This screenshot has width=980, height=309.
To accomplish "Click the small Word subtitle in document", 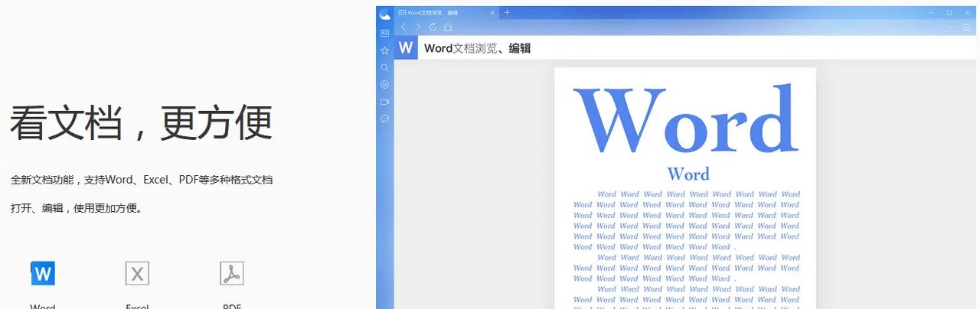I will pyautogui.click(x=688, y=174).
